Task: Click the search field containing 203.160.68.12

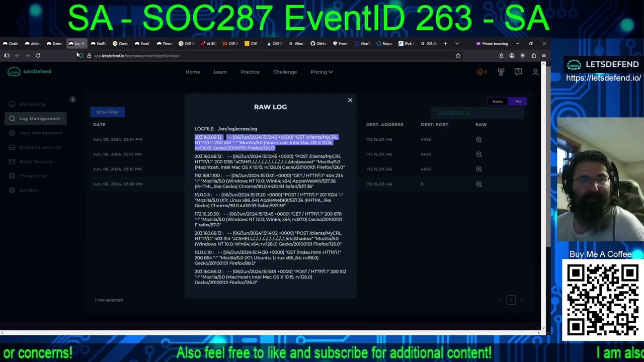Action: click(477, 113)
